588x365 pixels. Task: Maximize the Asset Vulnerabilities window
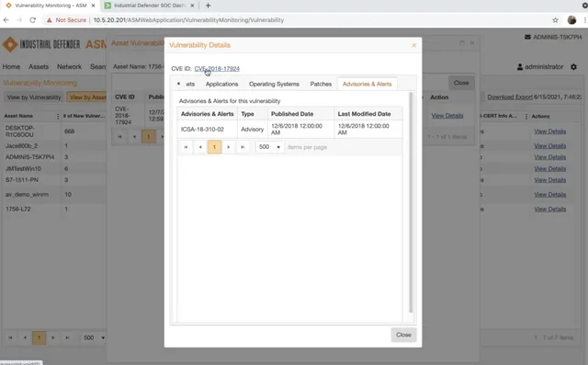point(462,43)
